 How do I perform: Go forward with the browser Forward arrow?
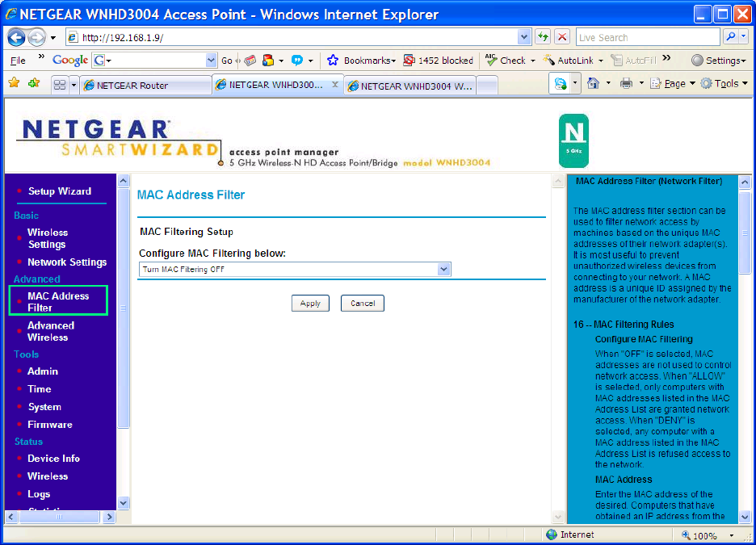tap(37, 38)
